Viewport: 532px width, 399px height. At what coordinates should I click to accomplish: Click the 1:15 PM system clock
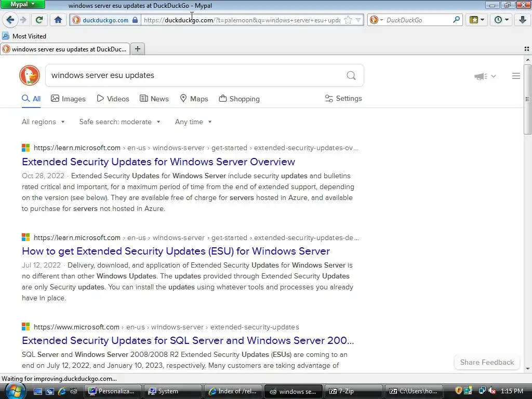[512, 391]
